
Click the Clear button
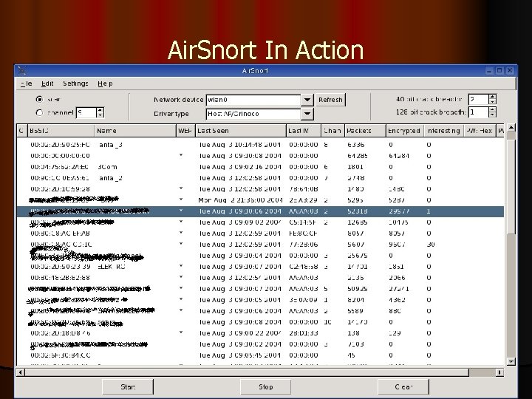click(x=403, y=386)
